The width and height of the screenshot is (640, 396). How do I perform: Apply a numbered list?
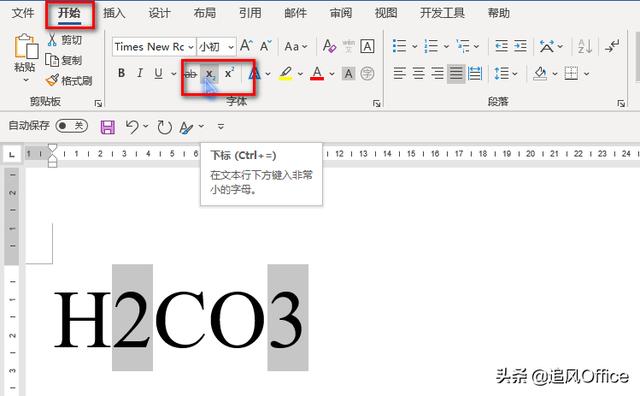pyautogui.click(x=431, y=46)
